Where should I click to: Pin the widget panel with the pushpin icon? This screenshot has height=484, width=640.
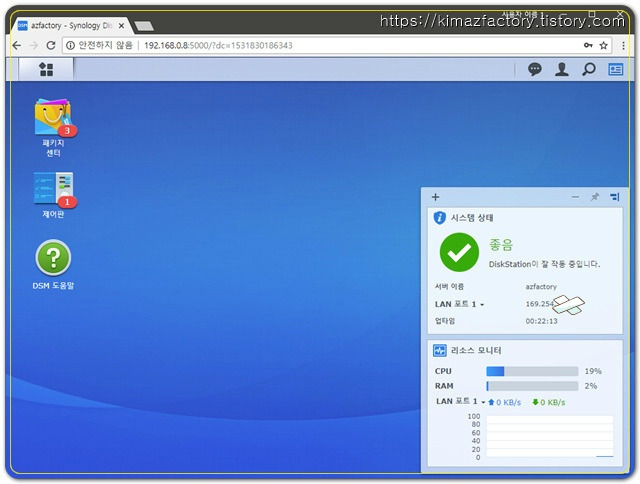595,197
